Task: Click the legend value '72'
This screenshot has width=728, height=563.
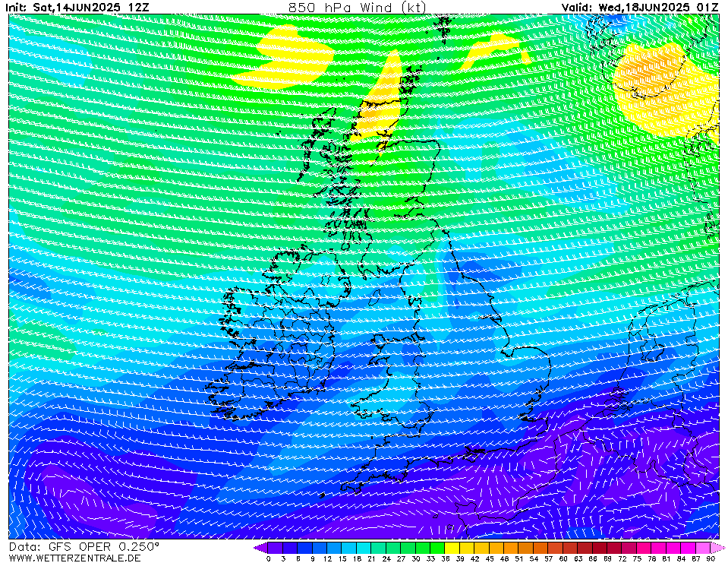Action: click(x=622, y=558)
